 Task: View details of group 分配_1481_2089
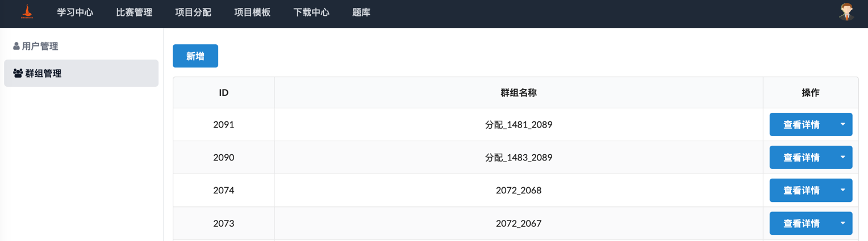801,125
